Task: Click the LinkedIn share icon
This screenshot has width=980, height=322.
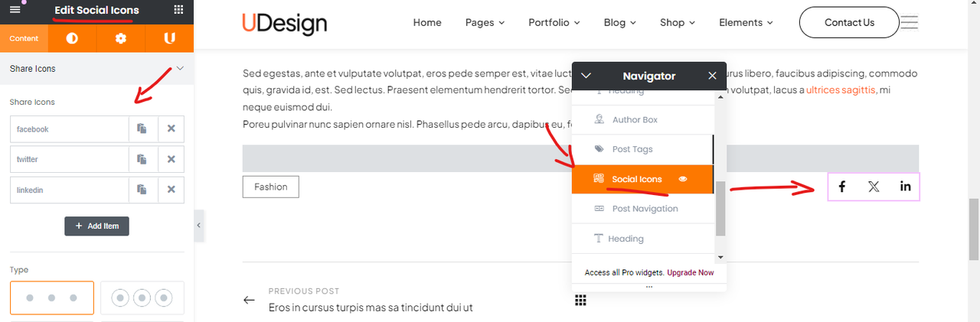Action: pyautogui.click(x=906, y=187)
